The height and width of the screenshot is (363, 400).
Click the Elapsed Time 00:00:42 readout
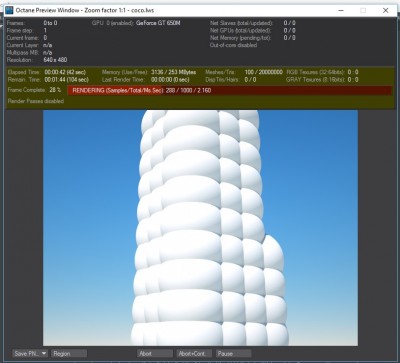pyautogui.click(x=47, y=72)
